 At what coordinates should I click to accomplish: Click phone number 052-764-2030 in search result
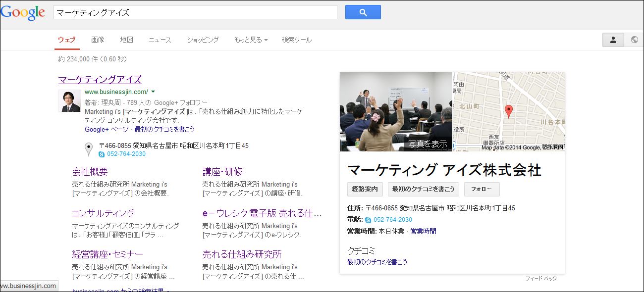(x=126, y=154)
